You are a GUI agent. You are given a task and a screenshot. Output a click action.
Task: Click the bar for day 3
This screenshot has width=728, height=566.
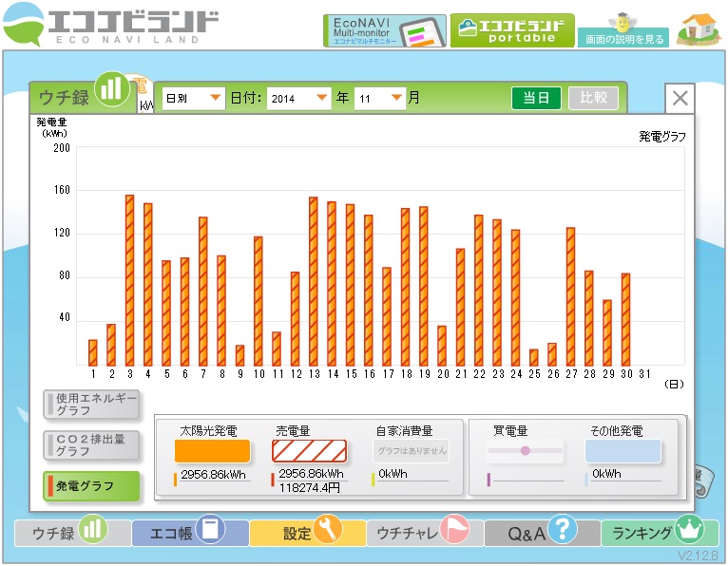coord(130,280)
